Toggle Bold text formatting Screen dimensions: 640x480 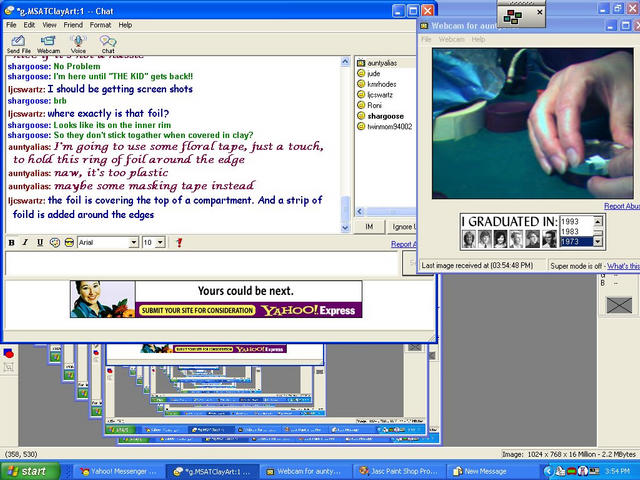point(12,242)
